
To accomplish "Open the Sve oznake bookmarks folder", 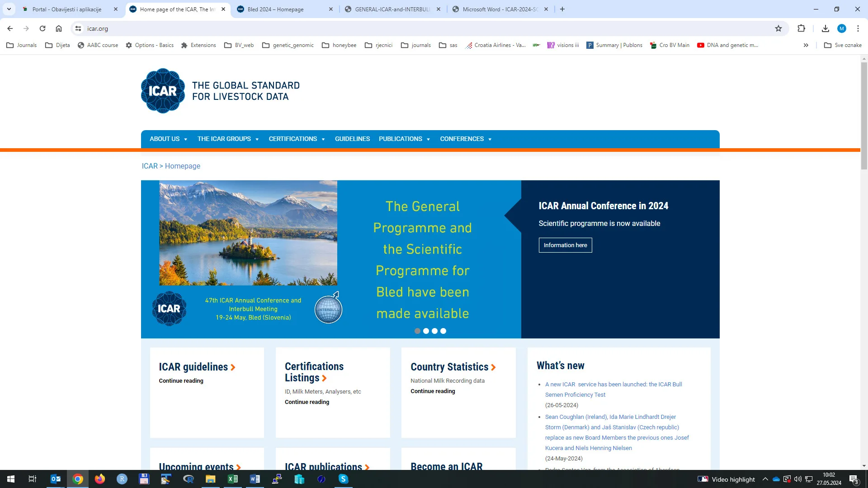I will point(843,45).
